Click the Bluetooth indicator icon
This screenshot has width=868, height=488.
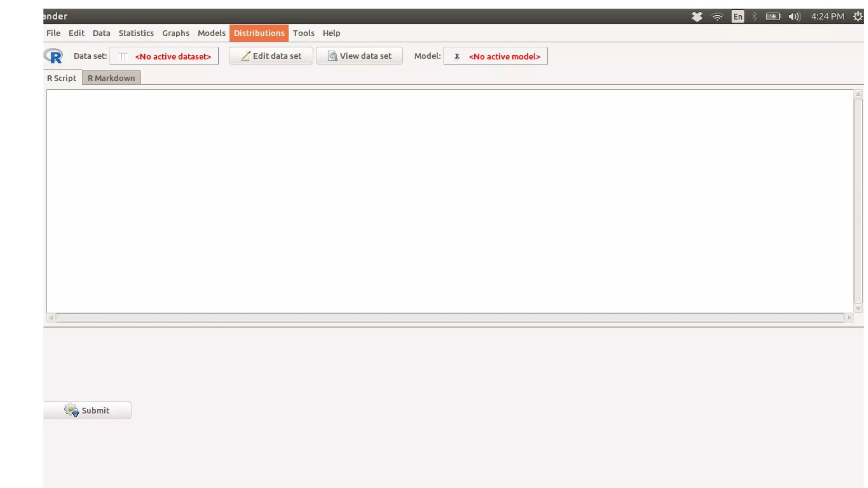[754, 17]
